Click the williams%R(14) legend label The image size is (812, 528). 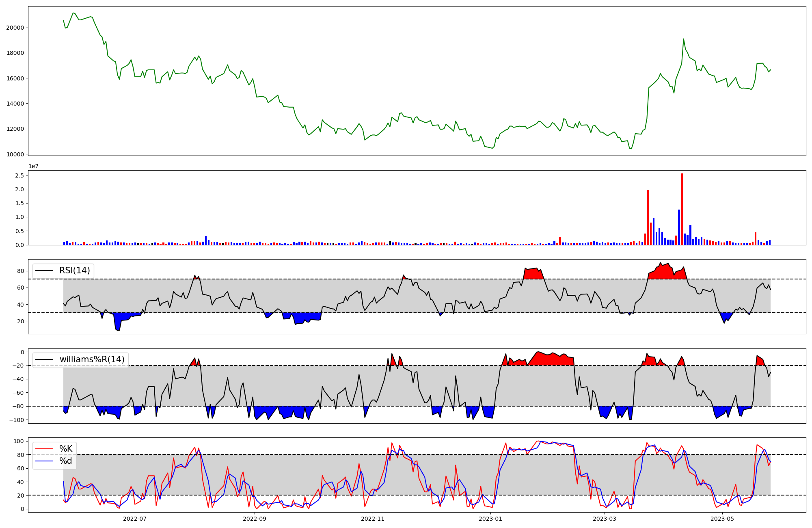[x=92, y=359]
